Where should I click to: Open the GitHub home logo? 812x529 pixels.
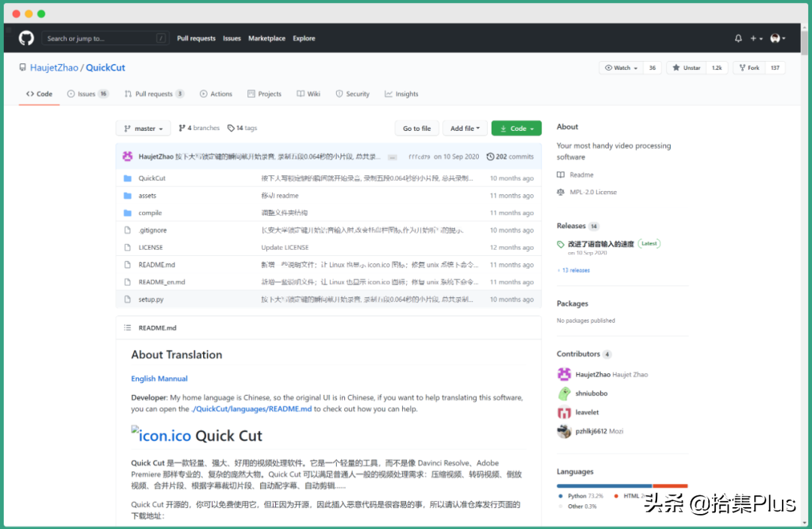click(26, 38)
